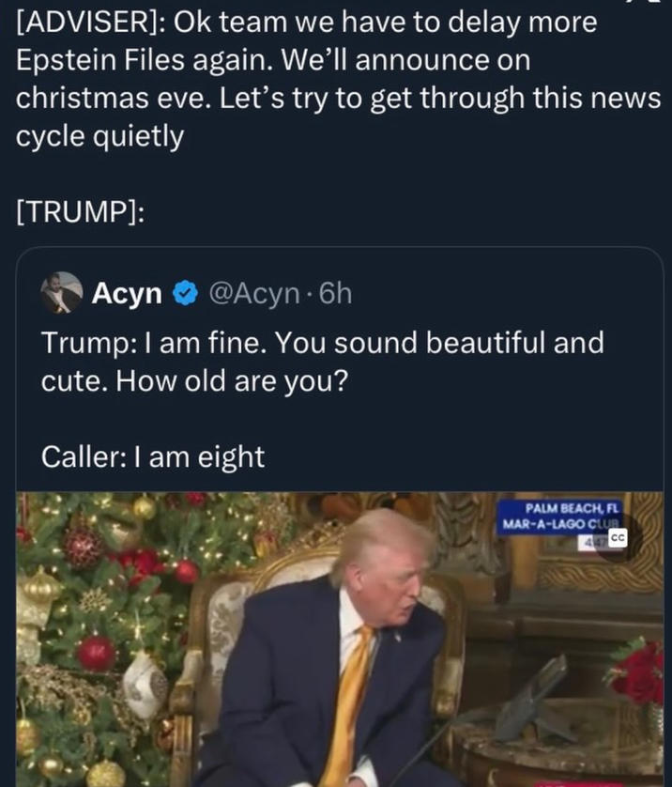The image size is (672, 787).
Task: Click the partially visible icon at top right
Action: (657, 6)
